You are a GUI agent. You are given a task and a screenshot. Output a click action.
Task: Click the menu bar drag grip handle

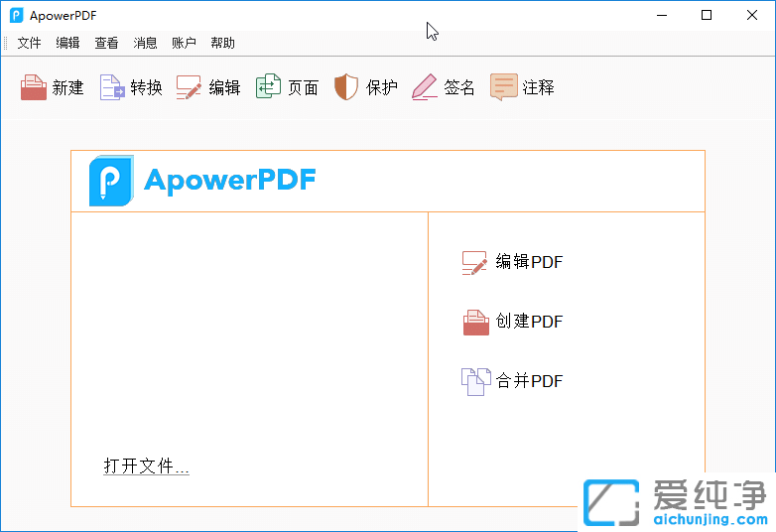tap(5, 43)
